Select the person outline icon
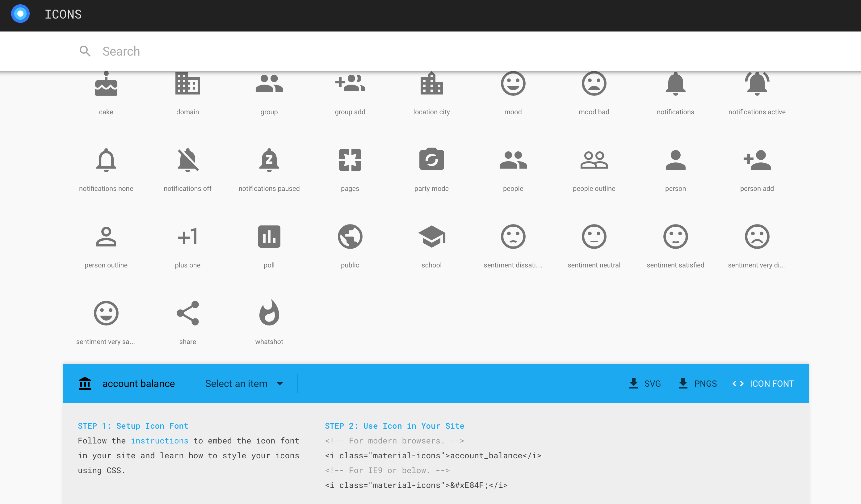 pos(106,237)
